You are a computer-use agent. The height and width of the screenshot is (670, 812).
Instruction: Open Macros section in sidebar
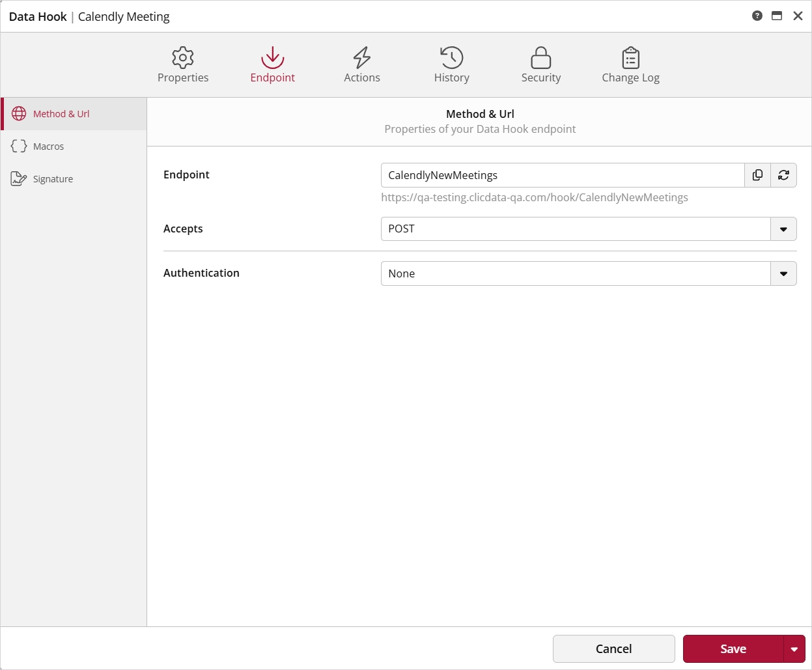(x=74, y=147)
